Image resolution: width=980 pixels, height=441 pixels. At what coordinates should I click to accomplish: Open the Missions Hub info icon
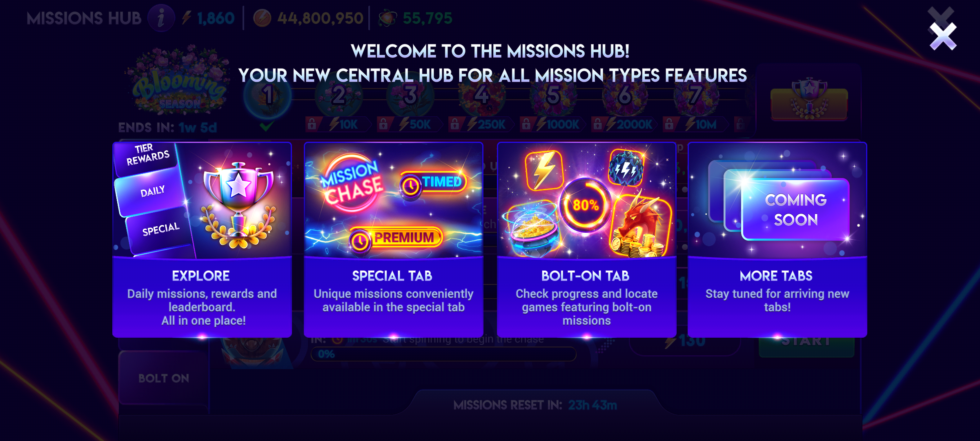[161, 18]
